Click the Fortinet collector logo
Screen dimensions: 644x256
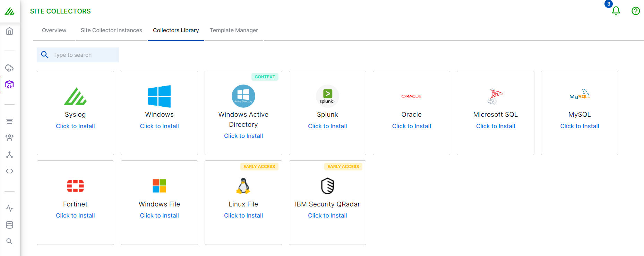pyautogui.click(x=75, y=186)
